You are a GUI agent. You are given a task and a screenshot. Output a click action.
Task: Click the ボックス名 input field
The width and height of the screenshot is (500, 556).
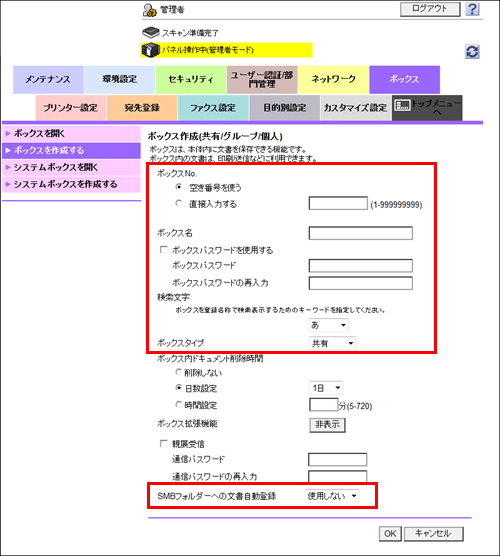click(361, 233)
